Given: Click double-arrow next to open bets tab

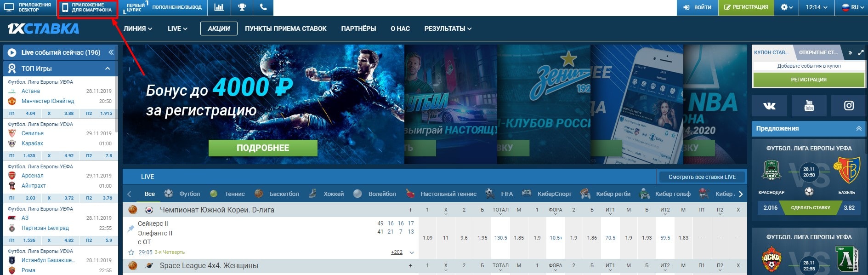Looking at the screenshot, I should pyautogui.click(x=850, y=52).
